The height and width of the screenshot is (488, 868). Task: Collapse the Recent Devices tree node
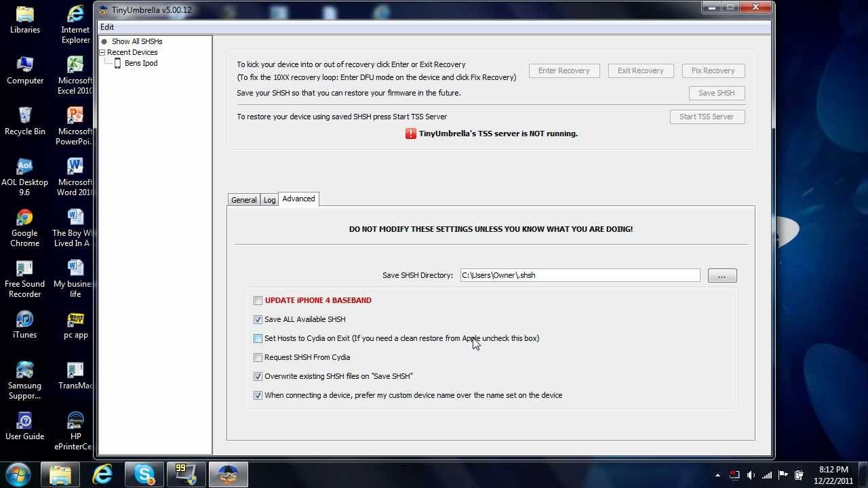tap(102, 52)
